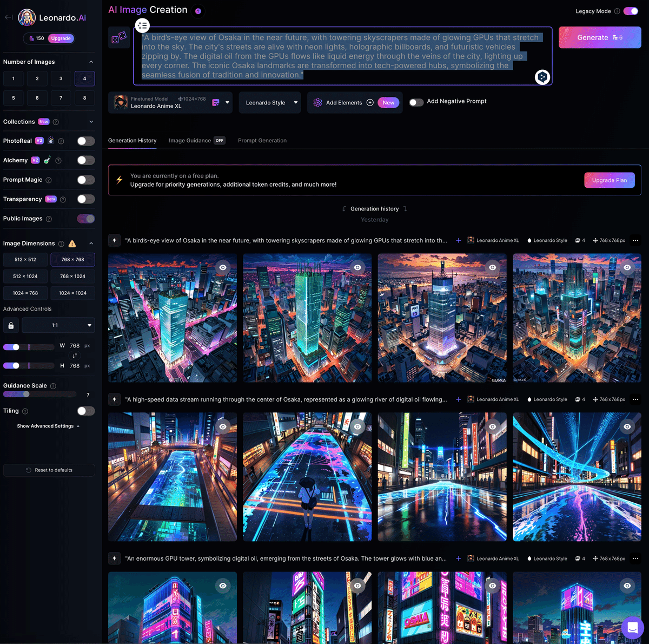Enable the Transparency toggle
649x644 pixels.
coord(85,199)
